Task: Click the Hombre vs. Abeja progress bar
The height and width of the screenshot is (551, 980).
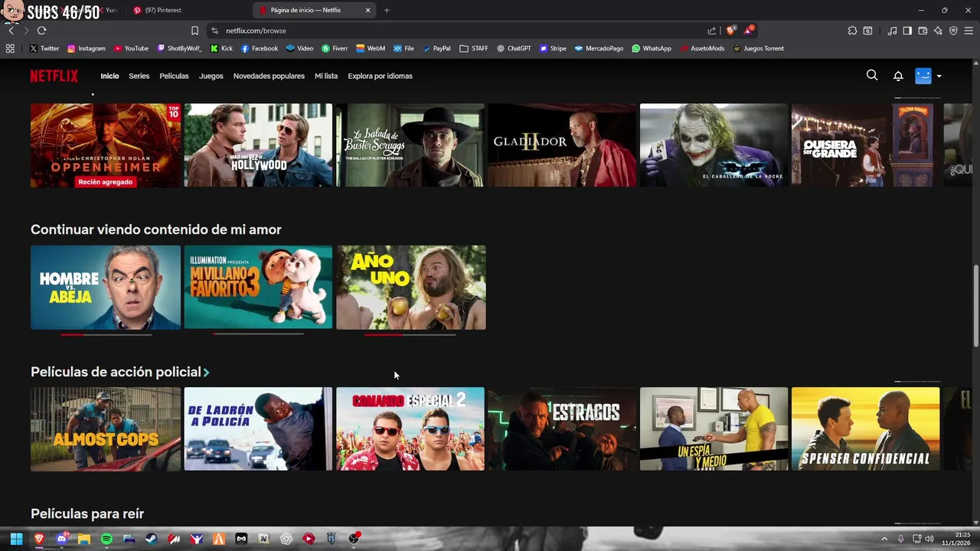Action: point(106,334)
